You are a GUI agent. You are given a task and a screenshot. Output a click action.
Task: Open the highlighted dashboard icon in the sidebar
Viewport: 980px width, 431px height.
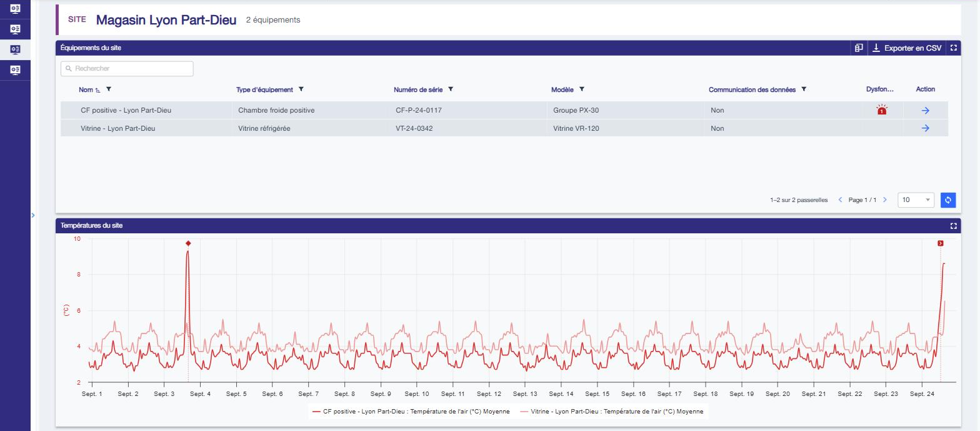[15, 49]
